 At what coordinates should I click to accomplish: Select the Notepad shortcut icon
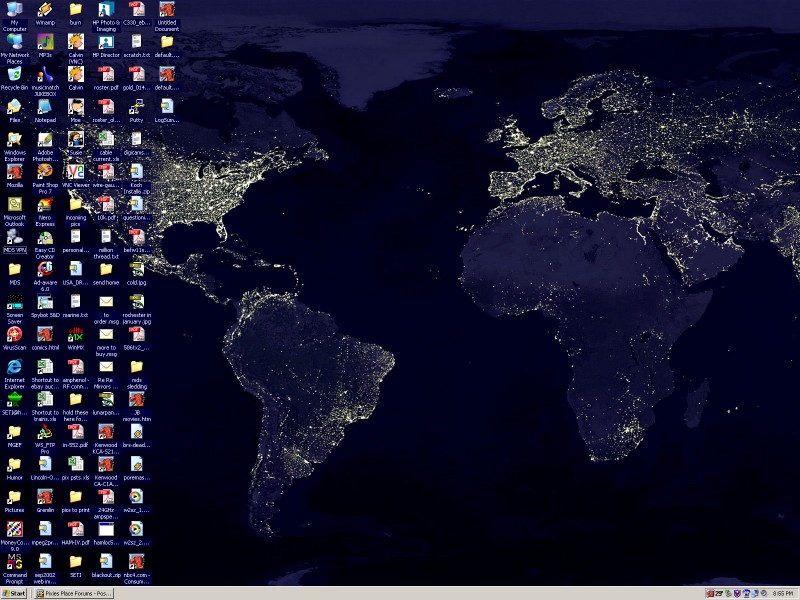click(45, 107)
